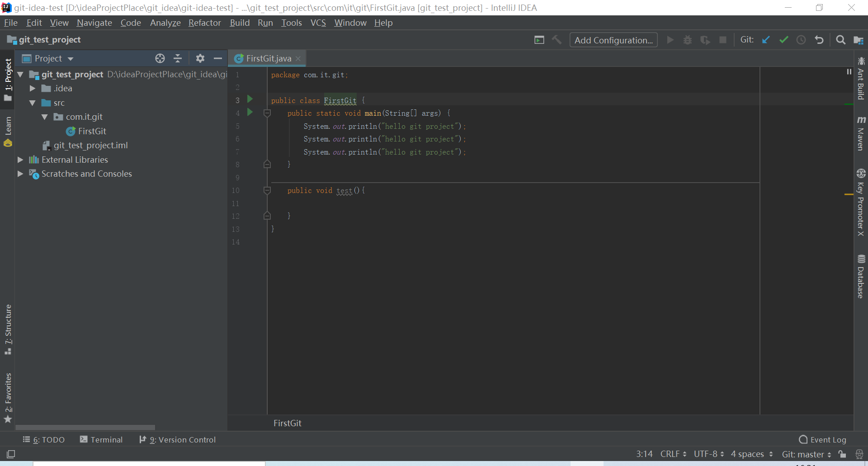Image resolution: width=868 pixels, height=466 pixels.
Task: Open the Terminal tool window
Action: tap(101, 439)
